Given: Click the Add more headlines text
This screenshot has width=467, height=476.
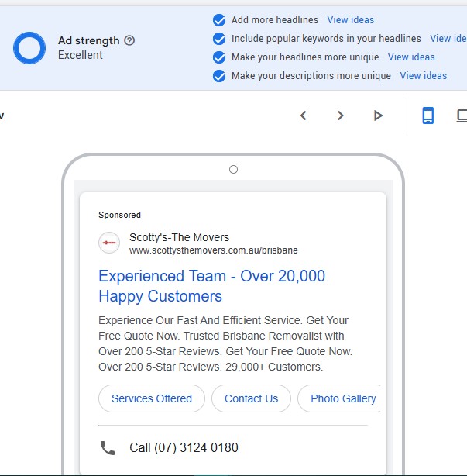Looking at the screenshot, I should (x=275, y=20).
